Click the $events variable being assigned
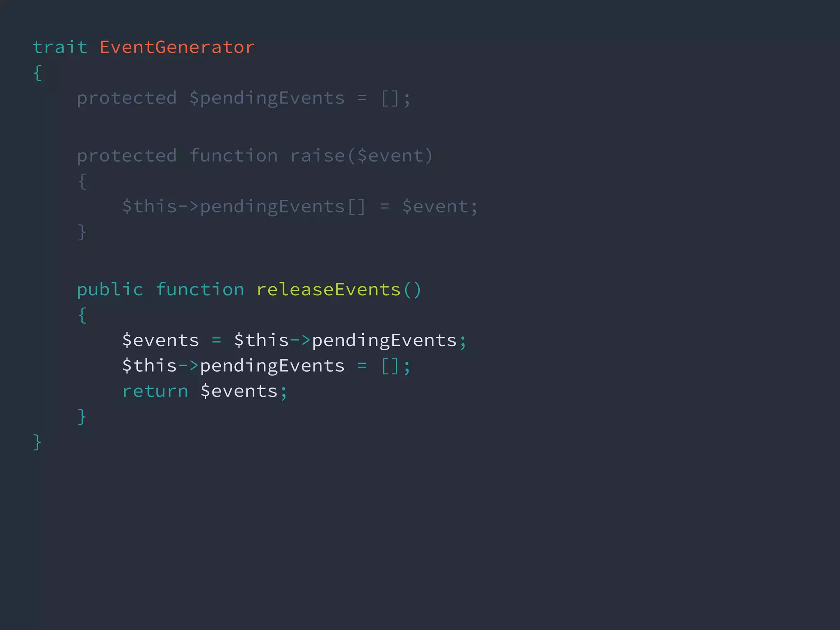This screenshot has width=840, height=630. 160,340
